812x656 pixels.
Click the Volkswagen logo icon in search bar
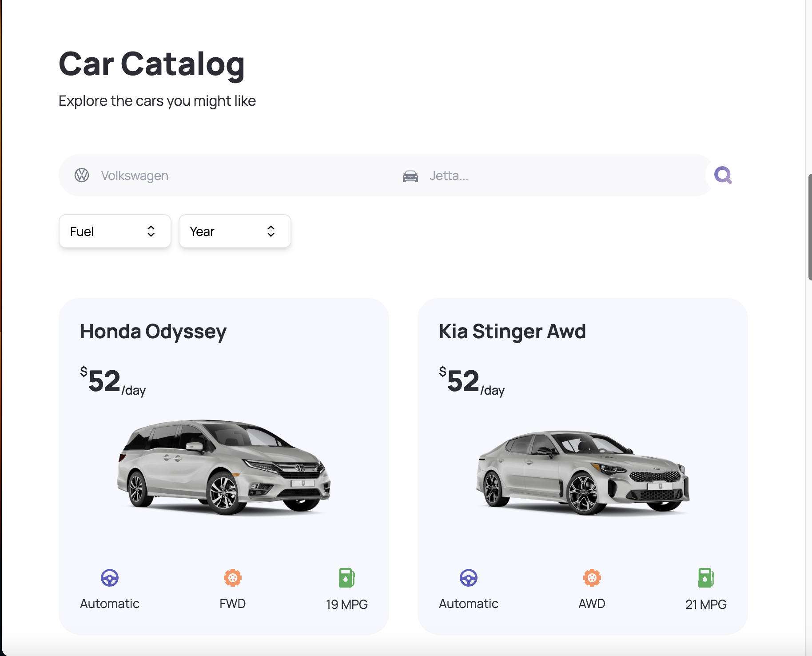pos(82,175)
